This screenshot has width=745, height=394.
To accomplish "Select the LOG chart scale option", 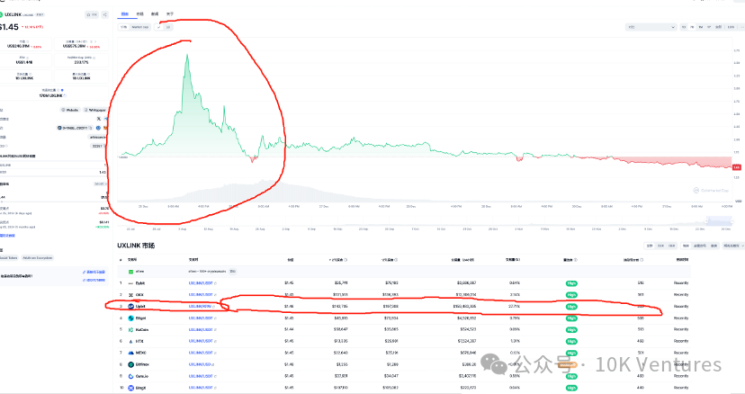I will [x=731, y=27].
